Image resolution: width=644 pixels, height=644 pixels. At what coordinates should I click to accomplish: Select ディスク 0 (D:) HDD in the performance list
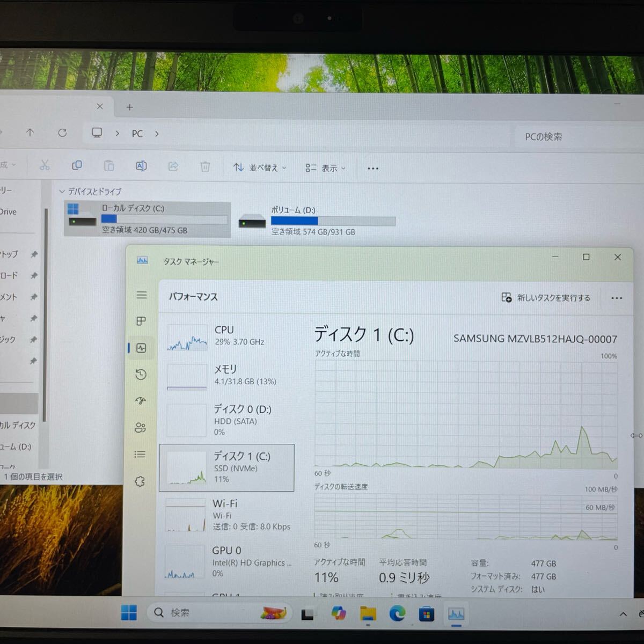coord(227,420)
